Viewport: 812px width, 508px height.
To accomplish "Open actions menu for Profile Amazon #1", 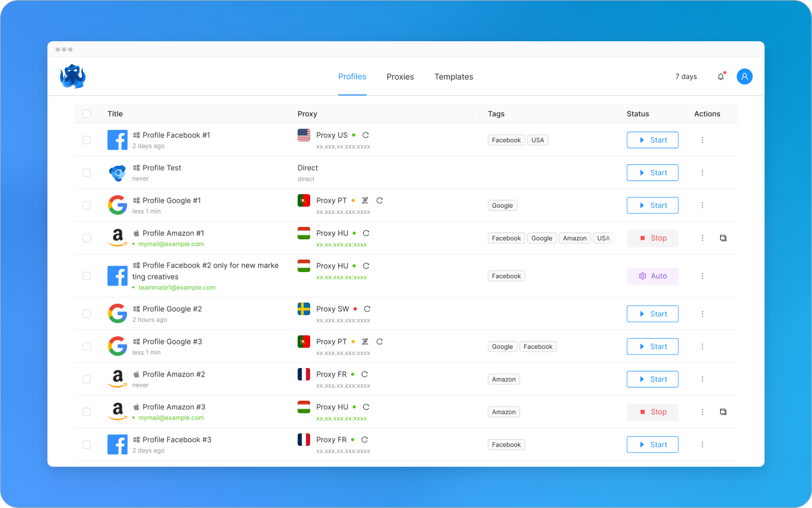I will 703,238.
